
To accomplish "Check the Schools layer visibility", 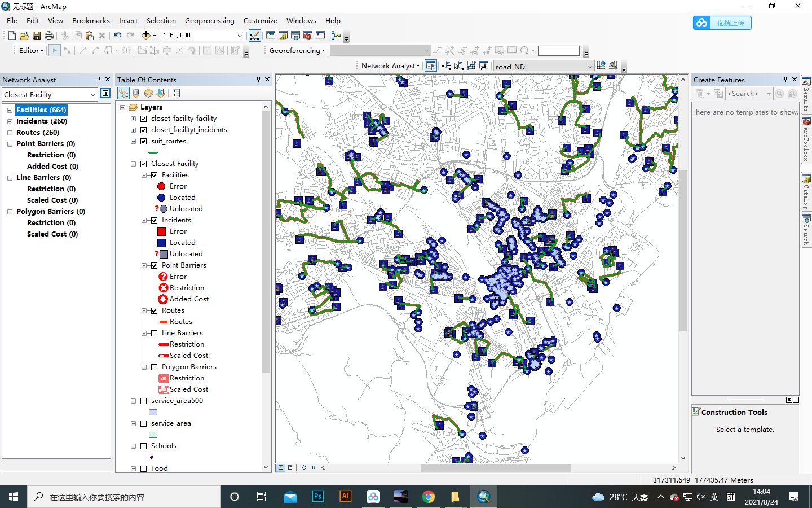I will pyautogui.click(x=143, y=446).
